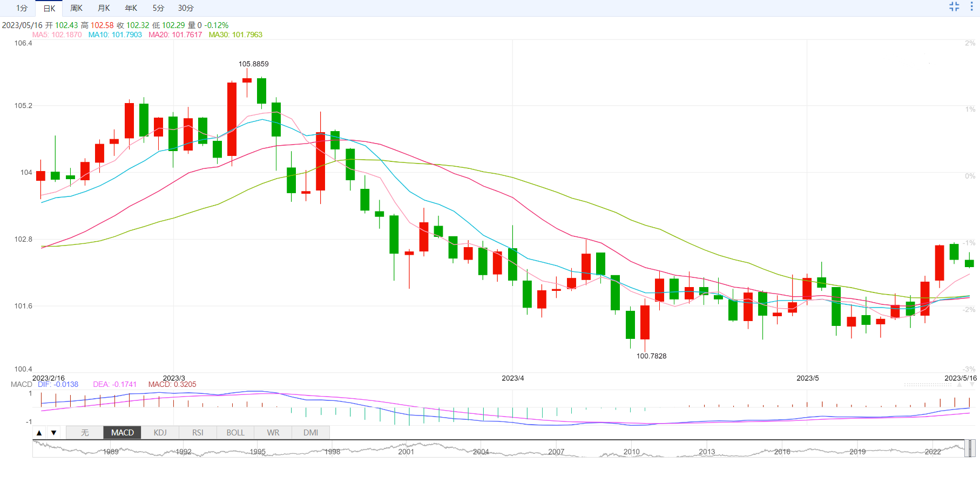Viewport: 980px width, 477px height.
Task: Click the MA5: 102.1870 legend label
Action: [57, 35]
